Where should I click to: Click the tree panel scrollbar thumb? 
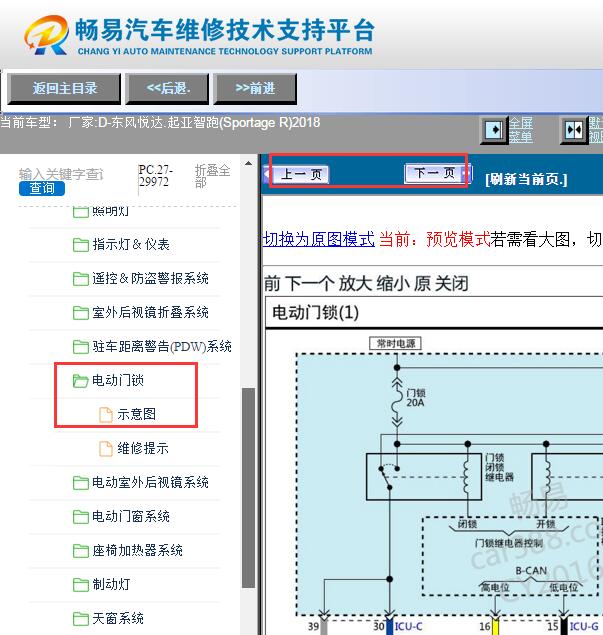click(x=249, y=488)
